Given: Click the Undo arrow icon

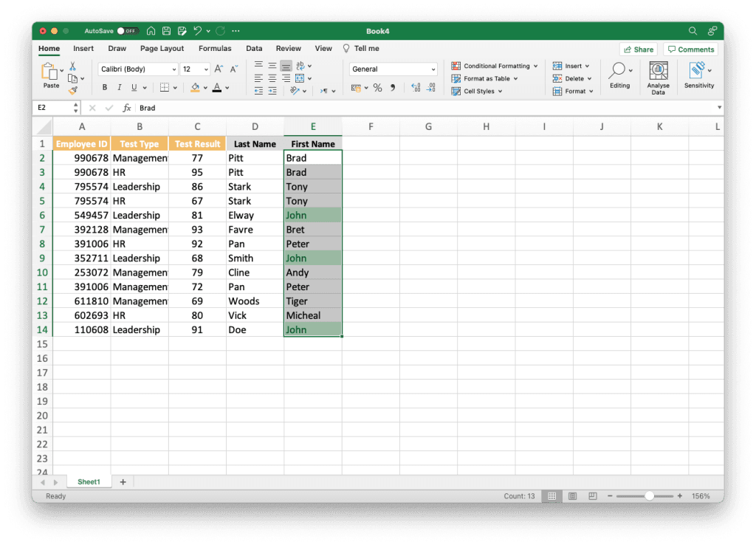Looking at the screenshot, I should click(198, 31).
